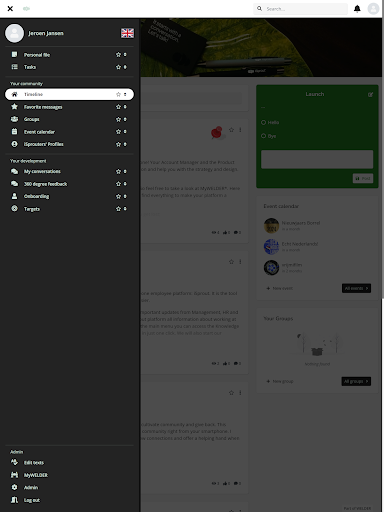Click the Groups people icon
Screen dimensions: 384x512
[14, 119]
